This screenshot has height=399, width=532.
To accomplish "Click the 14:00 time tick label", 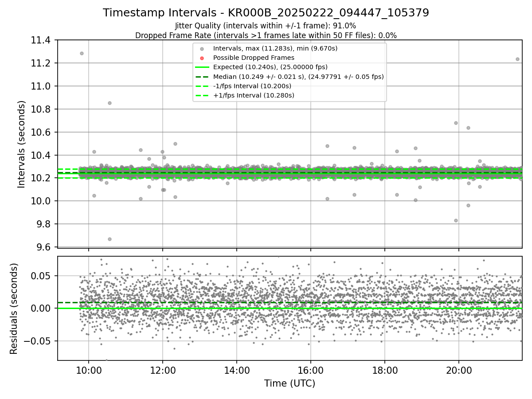I will [x=237, y=370].
